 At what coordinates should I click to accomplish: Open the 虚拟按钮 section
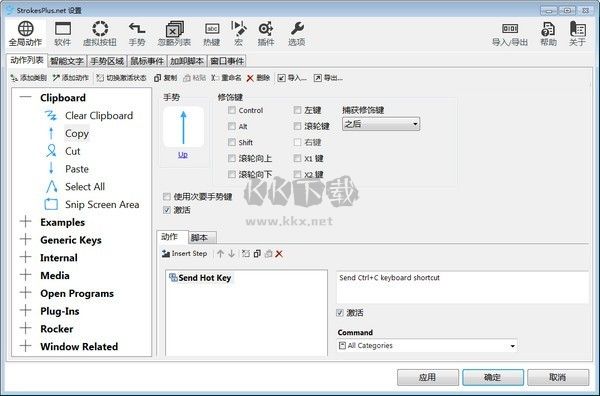point(100,34)
